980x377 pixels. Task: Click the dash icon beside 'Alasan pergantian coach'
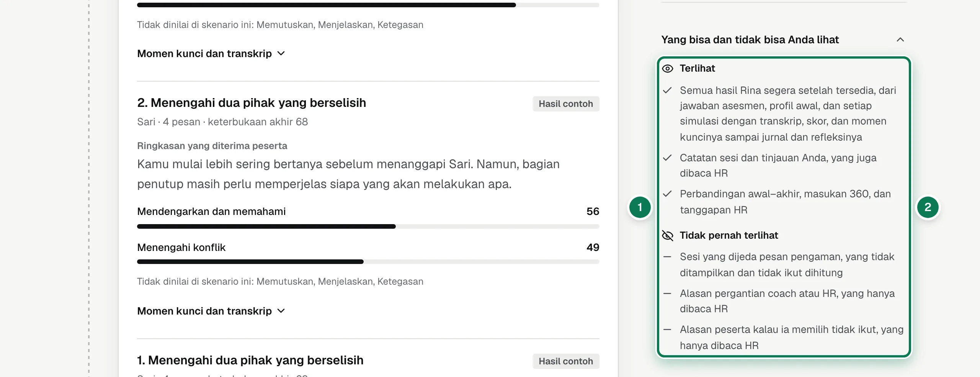click(x=667, y=293)
